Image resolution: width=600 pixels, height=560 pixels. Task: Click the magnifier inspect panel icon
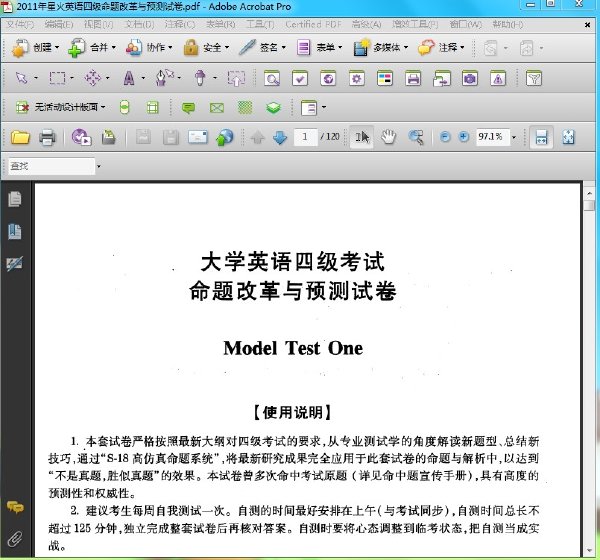click(272, 78)
